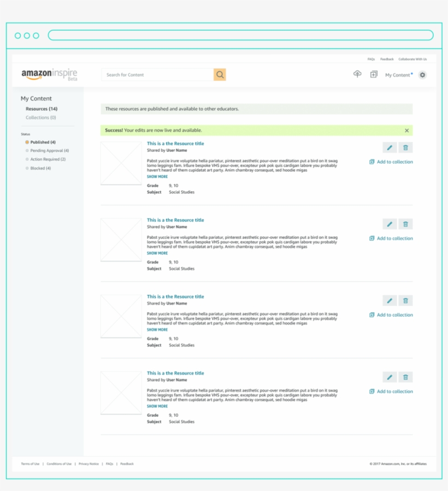
Task: Open the Terms of Use footer link
Action: click(30, 464)
